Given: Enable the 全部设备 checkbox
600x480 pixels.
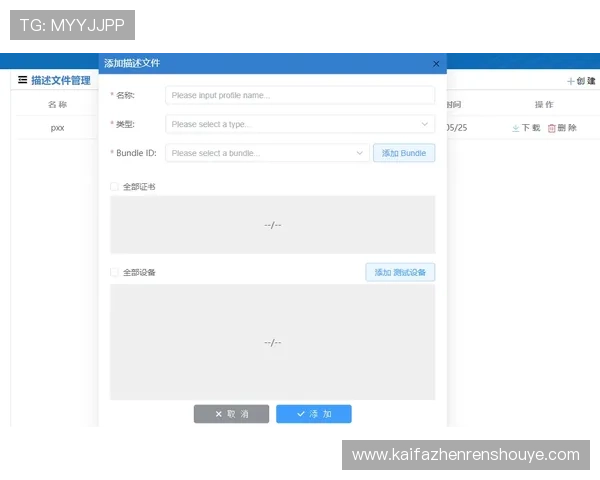Looking at the screenshot, I should [115, 272].
